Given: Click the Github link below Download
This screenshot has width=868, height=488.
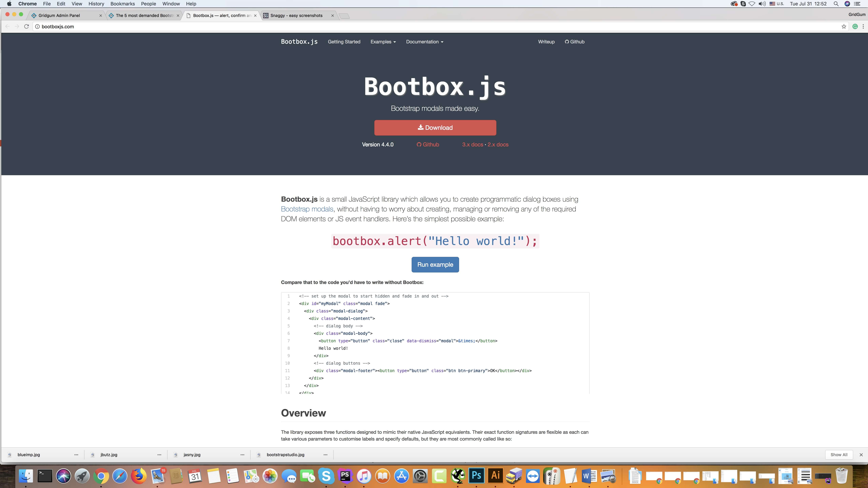Looking at the screenshot, I should click(x=428, y=145).
